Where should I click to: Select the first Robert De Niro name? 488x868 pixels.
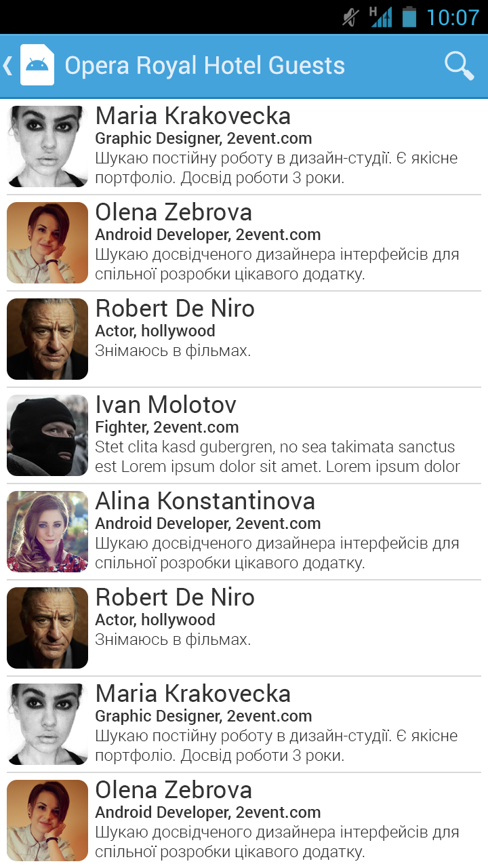pyautogui.click(x=175, y=309)
